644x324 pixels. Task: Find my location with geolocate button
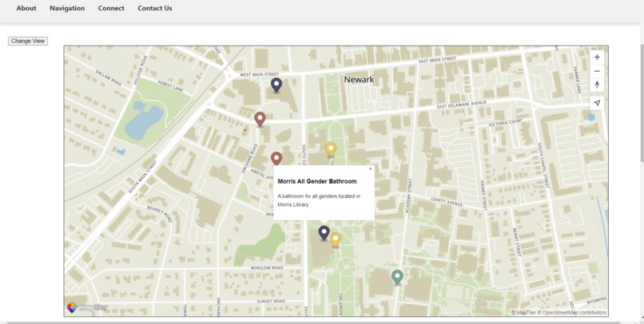(x=597, y=103)
